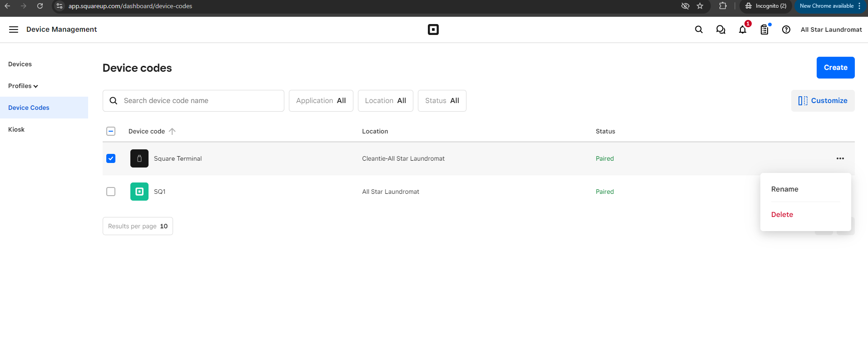Expand the Profiles sidebar section
This screenshot has height=340, width=868.
pyautogui.click(x=23, y=86)
